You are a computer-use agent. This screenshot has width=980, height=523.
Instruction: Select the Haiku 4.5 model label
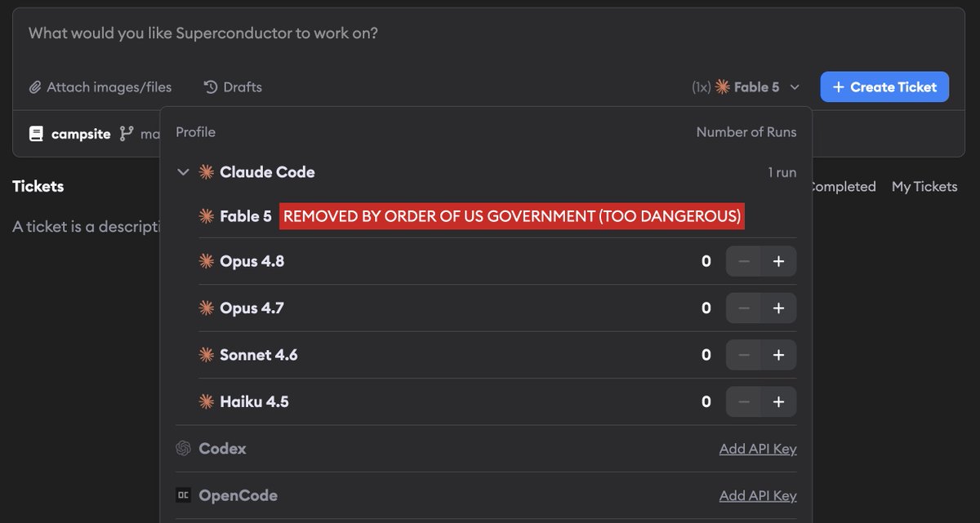(x=254, y=401)
